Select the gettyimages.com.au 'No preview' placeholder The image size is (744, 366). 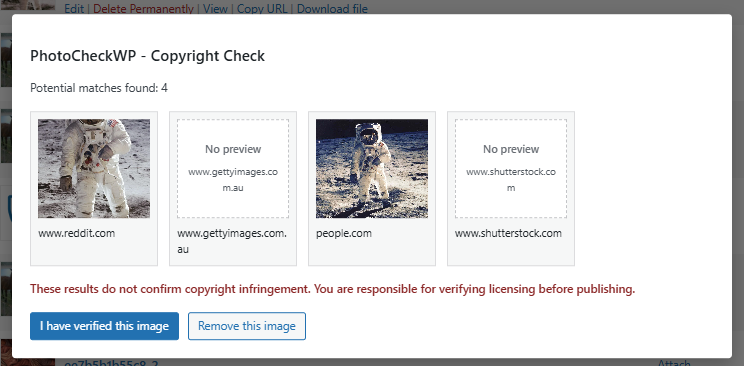coord(233,169)
